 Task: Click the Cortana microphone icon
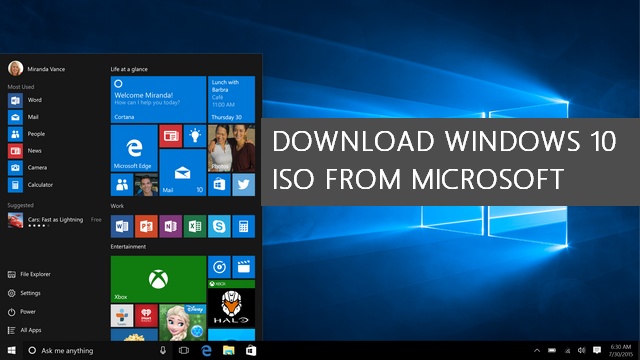click(163, 351)
